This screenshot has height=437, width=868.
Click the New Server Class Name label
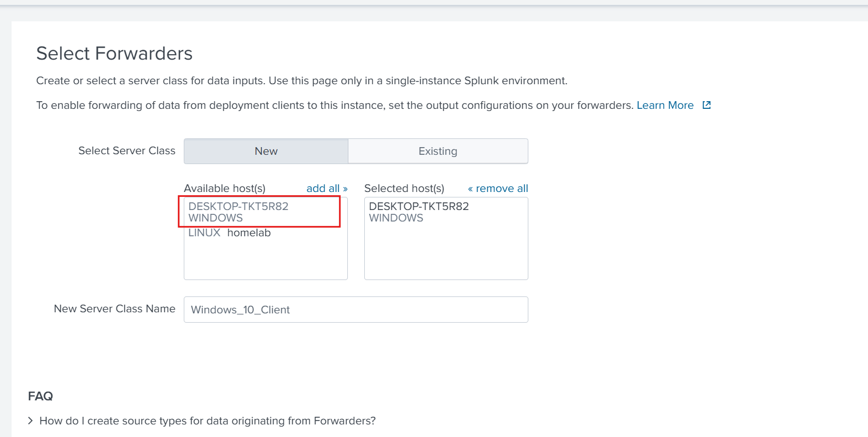click(x=114, y=308)
